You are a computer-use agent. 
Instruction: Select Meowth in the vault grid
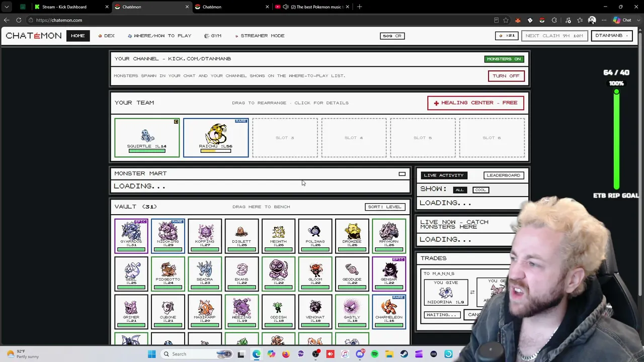coord(278,235)
